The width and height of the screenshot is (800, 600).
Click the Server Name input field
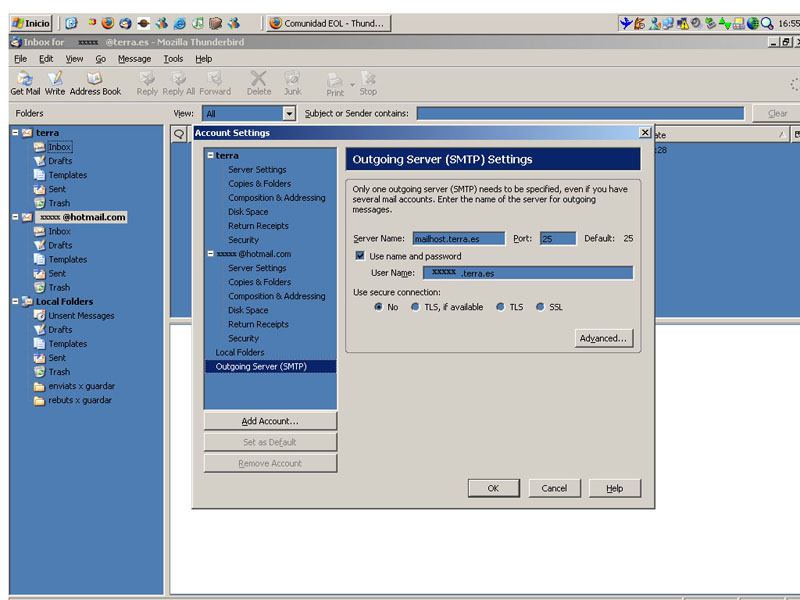click(x=459, y=238)
